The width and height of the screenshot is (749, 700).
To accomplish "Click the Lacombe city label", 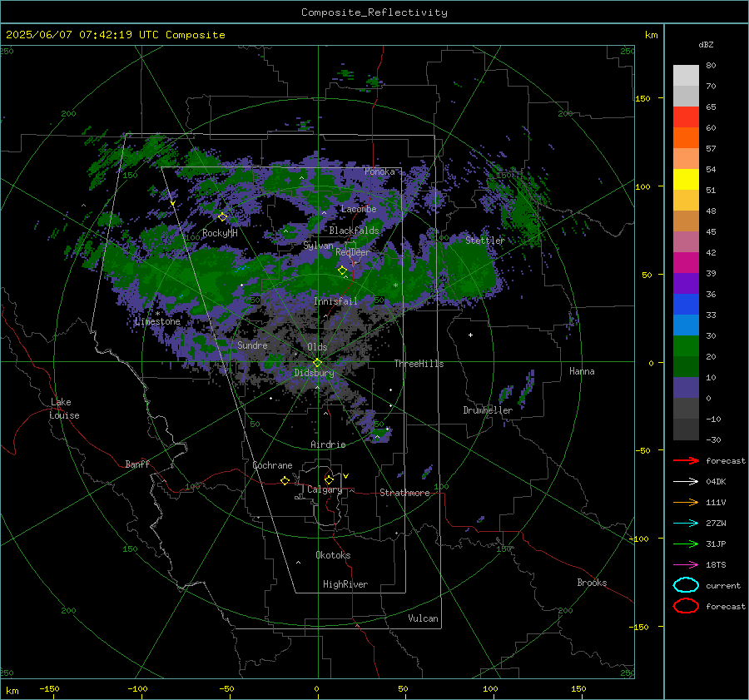I will [359, 209].
